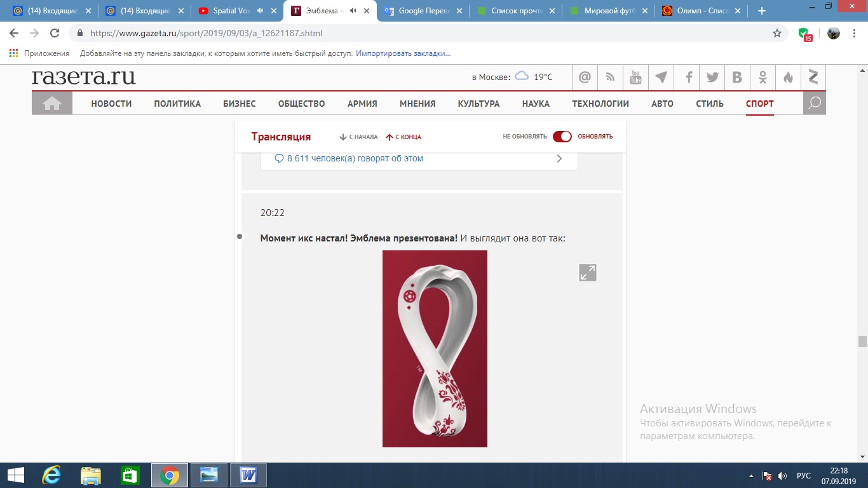The image size is (868, 488).
Task: Click the газета.ru logo
Action: [x=84, y=77]
